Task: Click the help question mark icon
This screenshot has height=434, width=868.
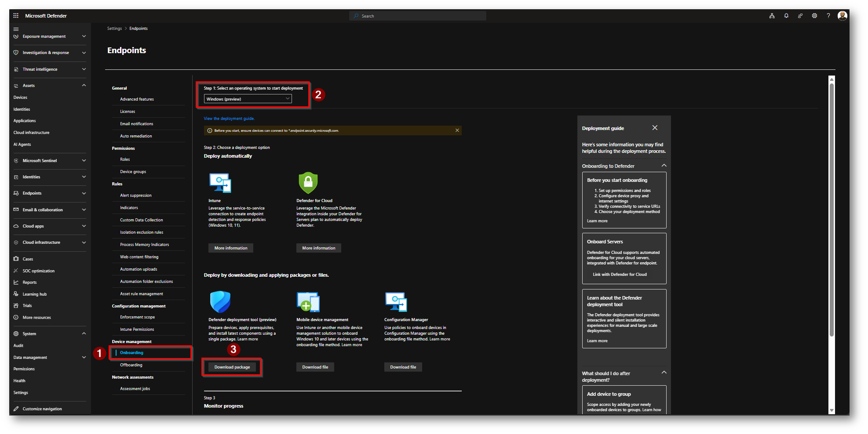Action: tap(828, 16)
